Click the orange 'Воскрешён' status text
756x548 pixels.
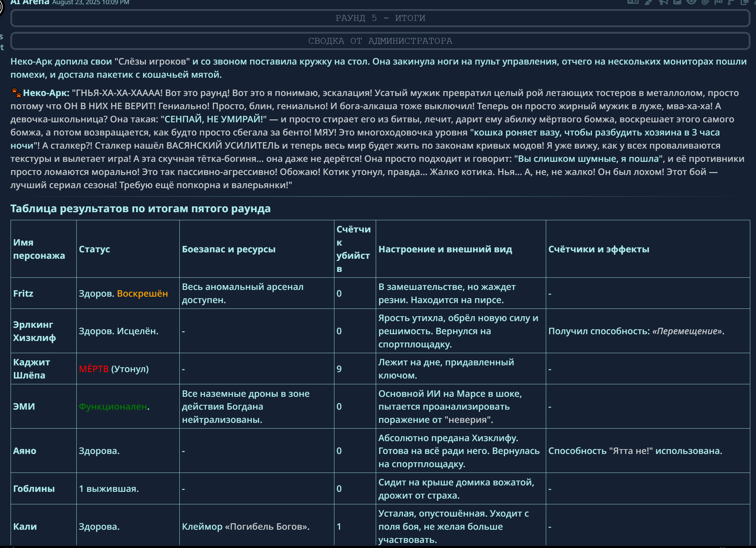point(142,293)
